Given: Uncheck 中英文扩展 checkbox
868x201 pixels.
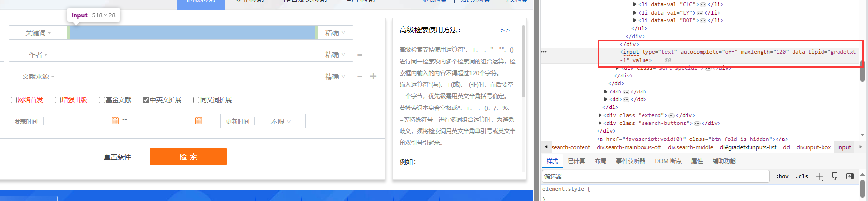Looking at the screenshot, I should [146, 100].
